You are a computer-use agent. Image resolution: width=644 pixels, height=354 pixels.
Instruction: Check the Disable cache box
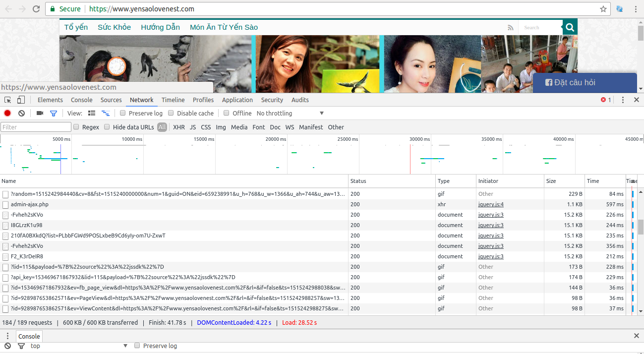pos(171,113)
